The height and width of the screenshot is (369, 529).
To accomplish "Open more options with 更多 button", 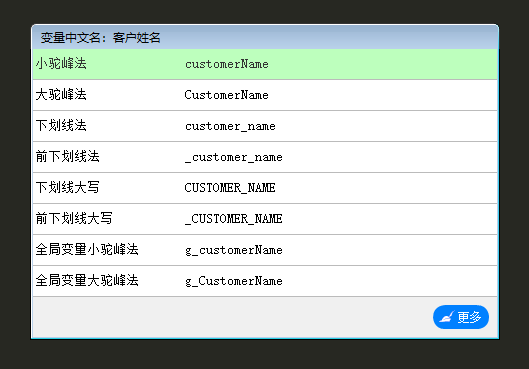I will click(x=461, y=317).
